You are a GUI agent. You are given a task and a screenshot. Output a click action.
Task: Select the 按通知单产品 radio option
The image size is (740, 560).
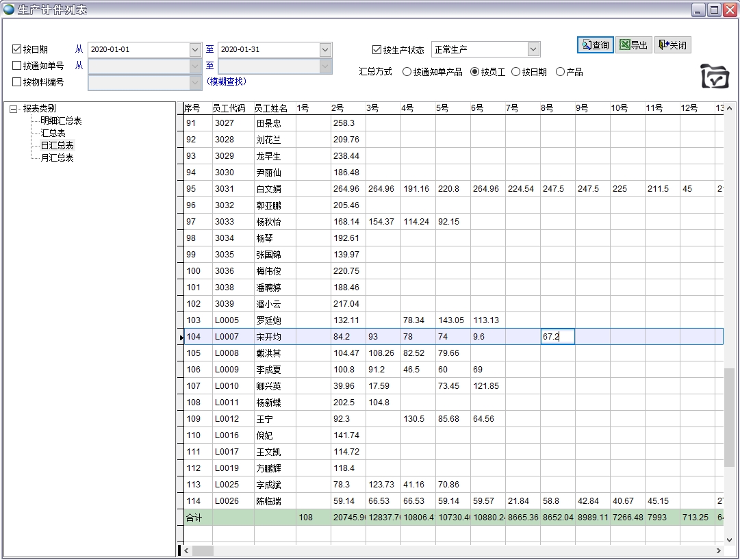point(407,72)
